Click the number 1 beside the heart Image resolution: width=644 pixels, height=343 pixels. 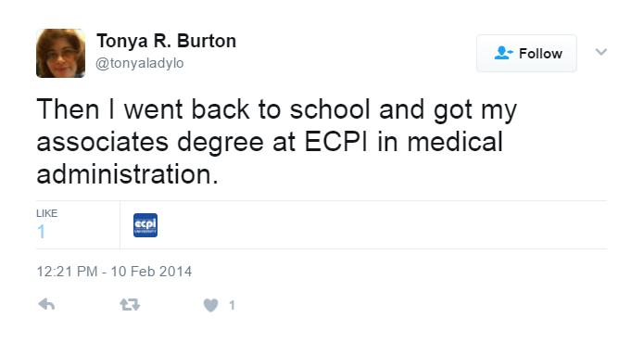pyautogui.click(x=232, y=305)
